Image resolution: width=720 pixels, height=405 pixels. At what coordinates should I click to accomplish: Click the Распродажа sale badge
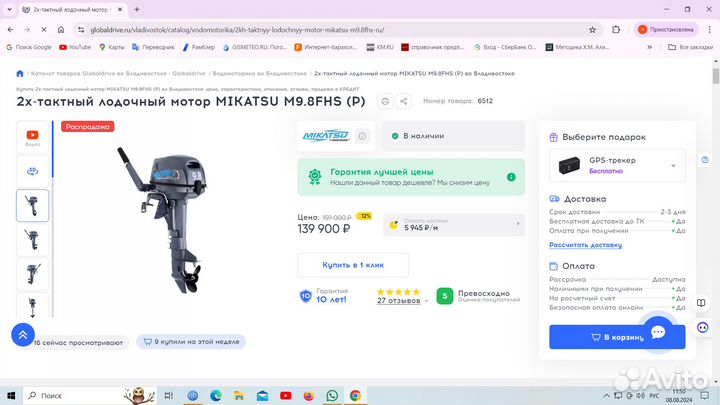(88, 127)
